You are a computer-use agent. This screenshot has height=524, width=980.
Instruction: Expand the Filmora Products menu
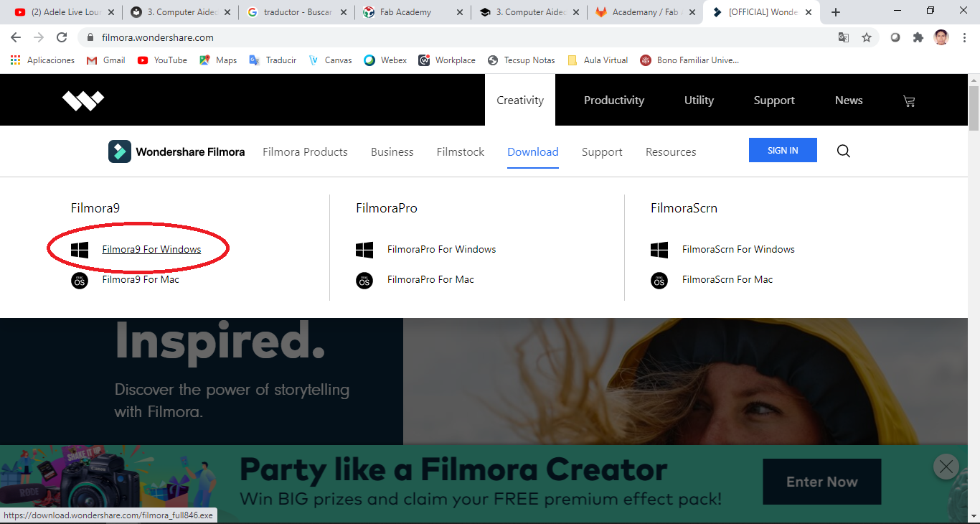pos(305,152)
